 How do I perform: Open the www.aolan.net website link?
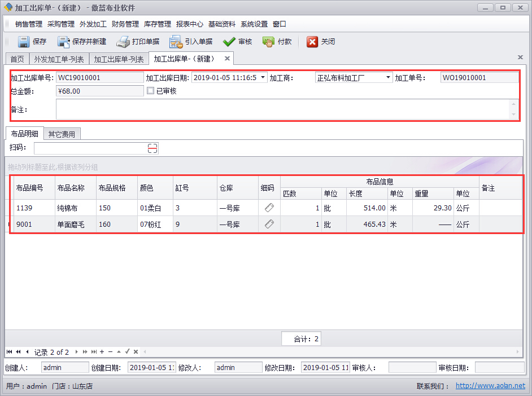(490, 386)
